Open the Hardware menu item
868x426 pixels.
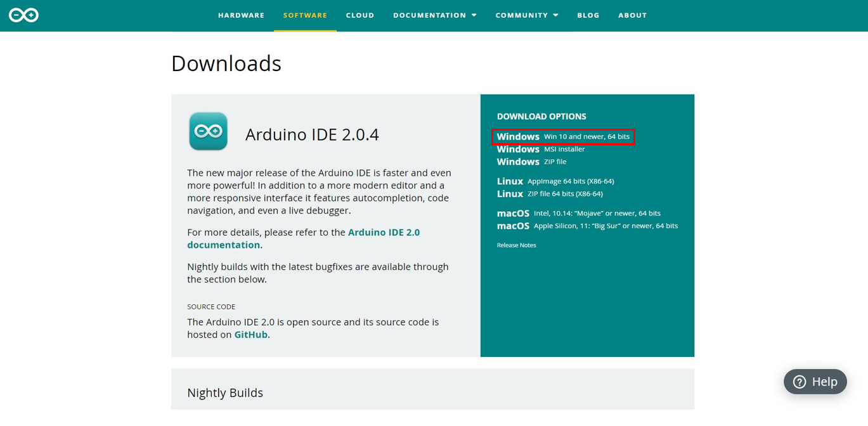tap(242, 15)
